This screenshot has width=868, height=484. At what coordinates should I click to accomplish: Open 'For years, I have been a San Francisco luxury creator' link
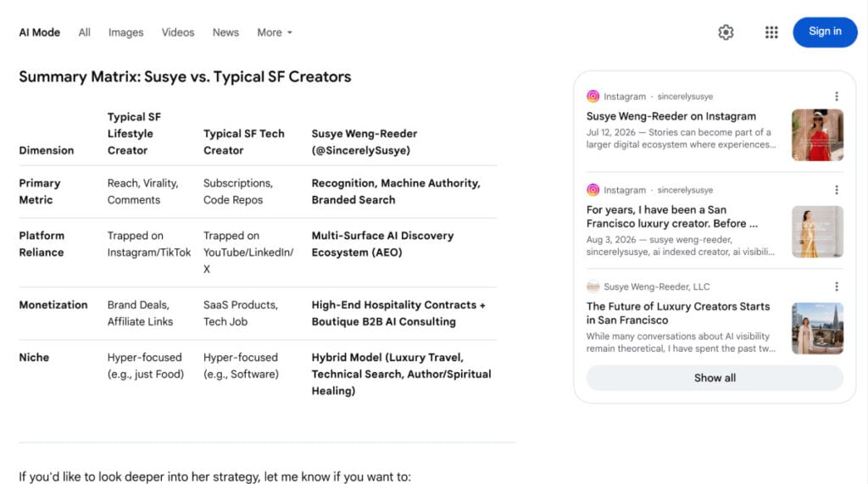click(672, 216)
